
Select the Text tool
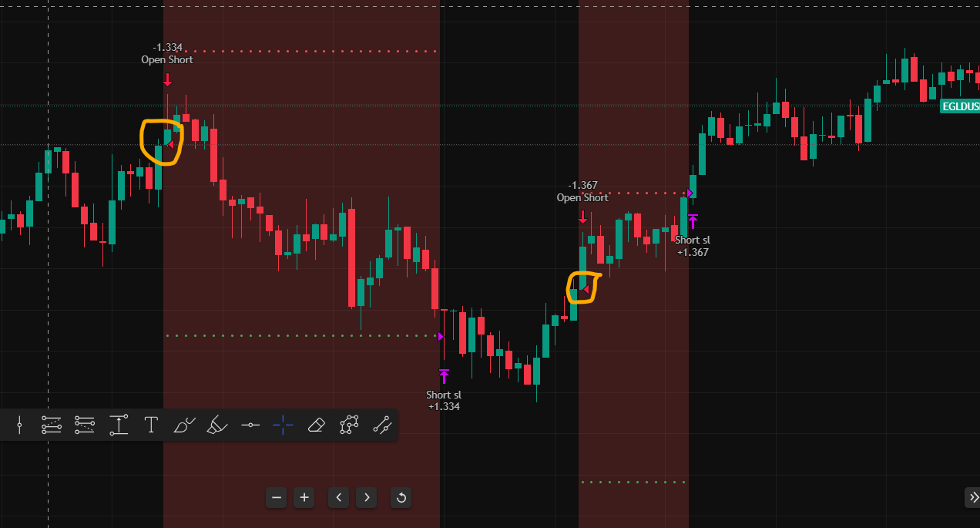[151, 424]
